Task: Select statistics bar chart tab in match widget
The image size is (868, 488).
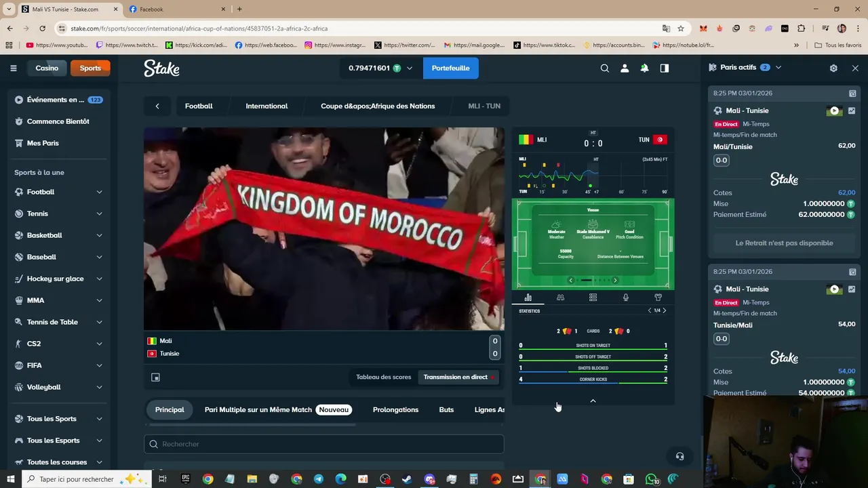Action: click(528, 298)
